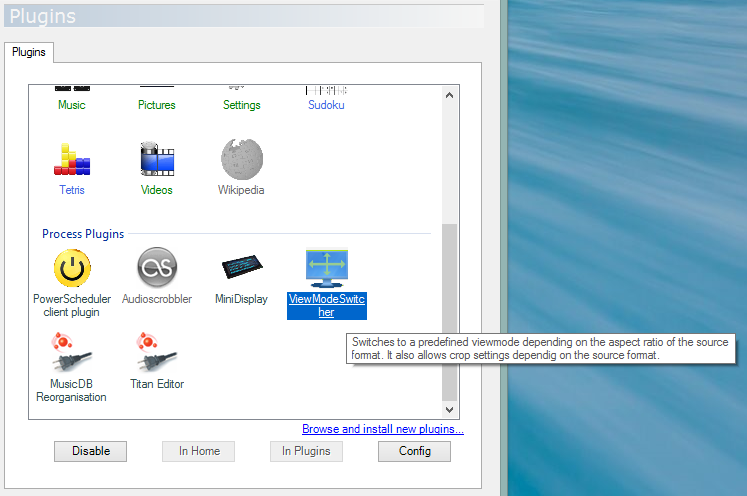Open Config for the selected plugin
The height and width of the screenshot is (496, 747).
pyautogui.click(x=414, y=451)
